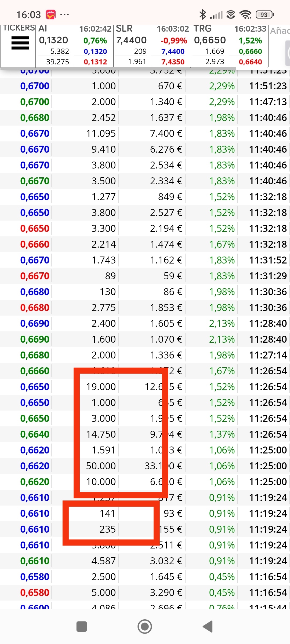Select the amount 59 €
Screen dimensions: 290x644
pos(173,276)
